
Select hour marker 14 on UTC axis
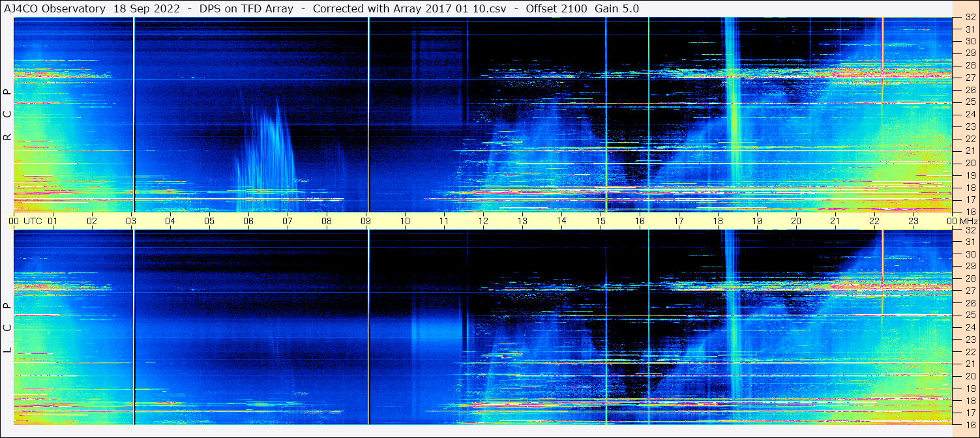[561, 221]
